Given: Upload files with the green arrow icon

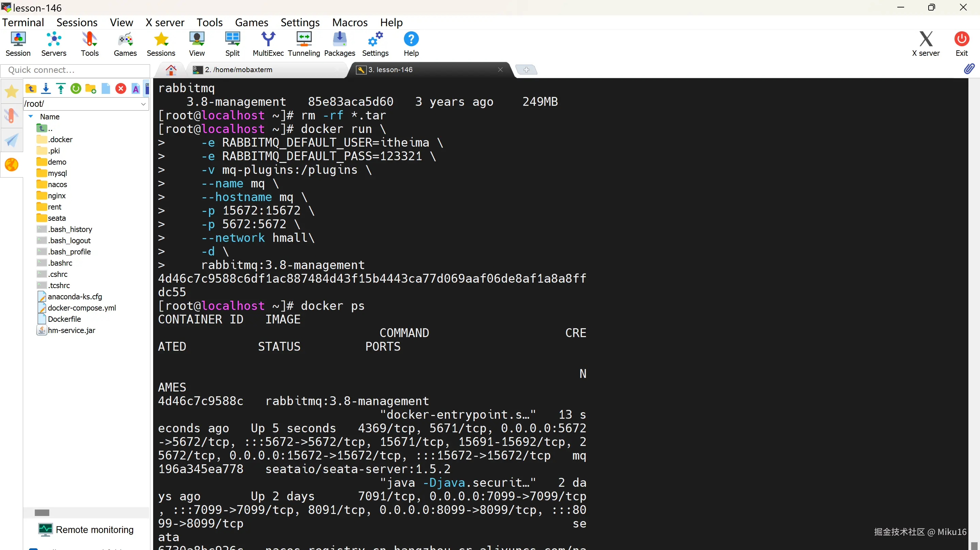Looking at the screenshot, I should 61,89.
